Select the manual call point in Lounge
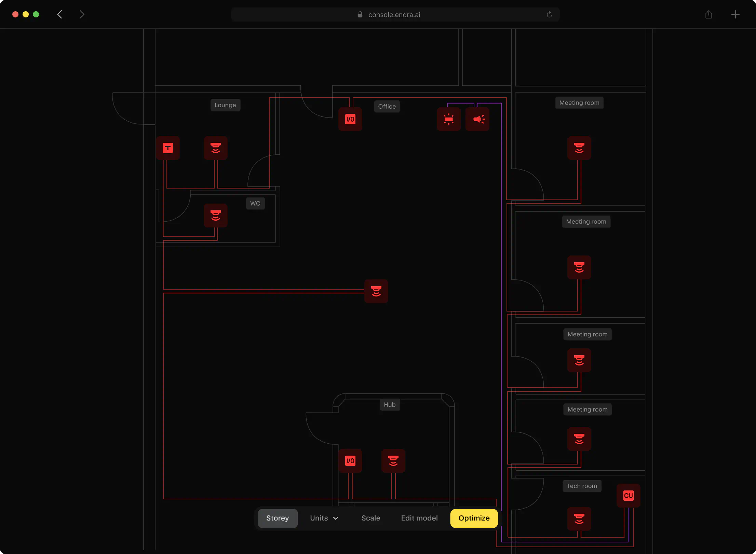 (x=168, y=148)
